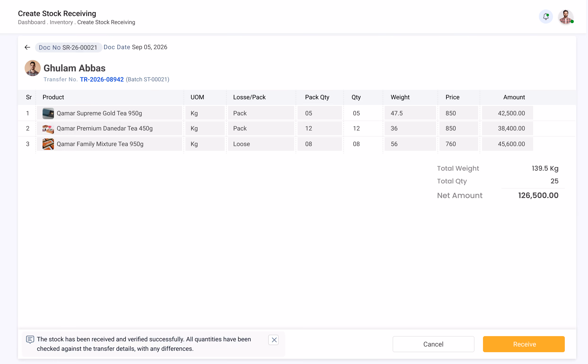Viewport: 588px width, 364px height.
Task: Open the notifications bell
Action: pos(546,17)
